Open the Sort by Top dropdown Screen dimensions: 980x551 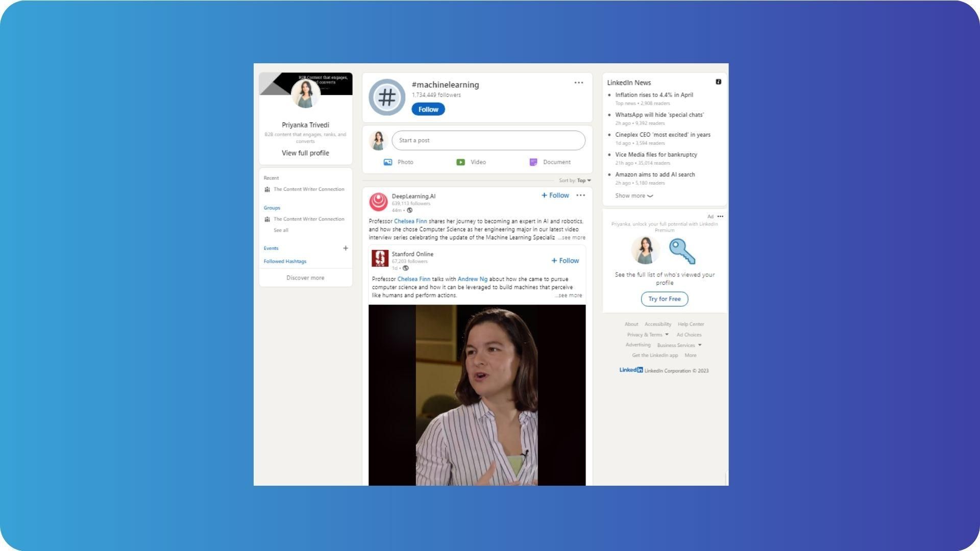[575, 181]
